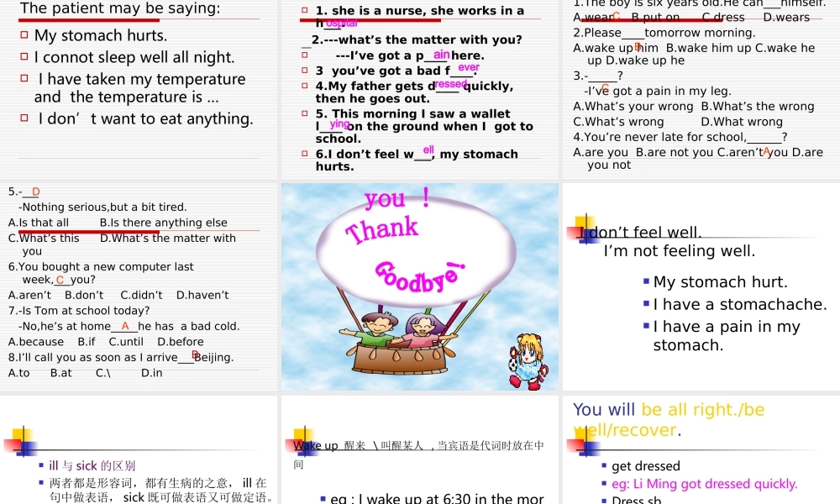Click red square bullet beside 'My stomach hurts.'
The image size is (840, 504).
pyautogui.click(x=24, y=34)
